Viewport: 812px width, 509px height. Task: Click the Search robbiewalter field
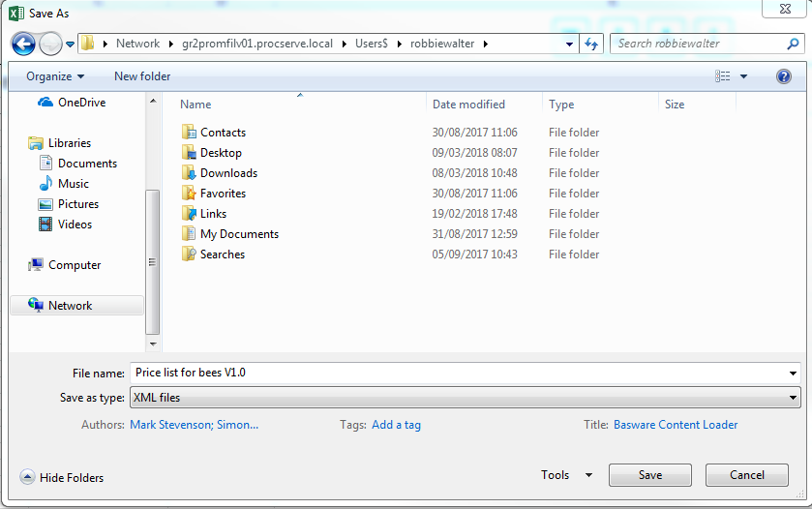[x=707, y=44]
